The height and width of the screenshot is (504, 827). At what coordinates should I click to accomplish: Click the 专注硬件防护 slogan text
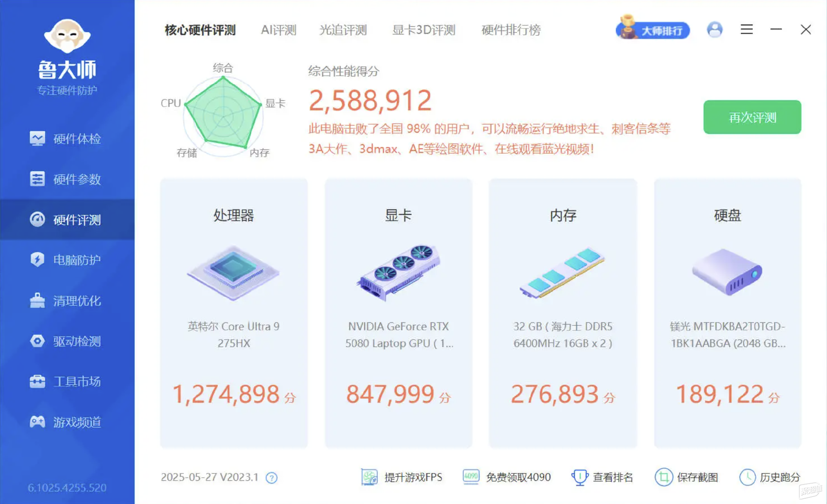tap(67, 90)
